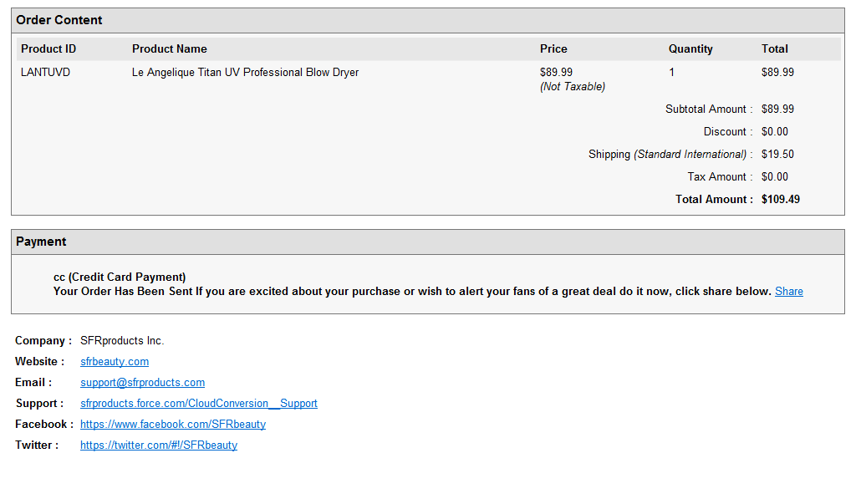Open the CloudConversion Support link

(x=199, y=404)
